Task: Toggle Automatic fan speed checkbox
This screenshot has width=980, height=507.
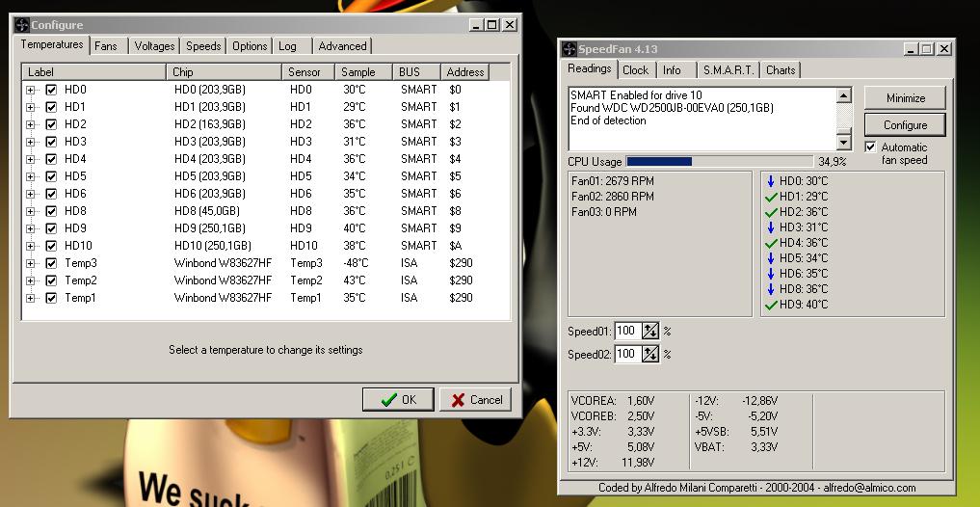Action: 870,147
